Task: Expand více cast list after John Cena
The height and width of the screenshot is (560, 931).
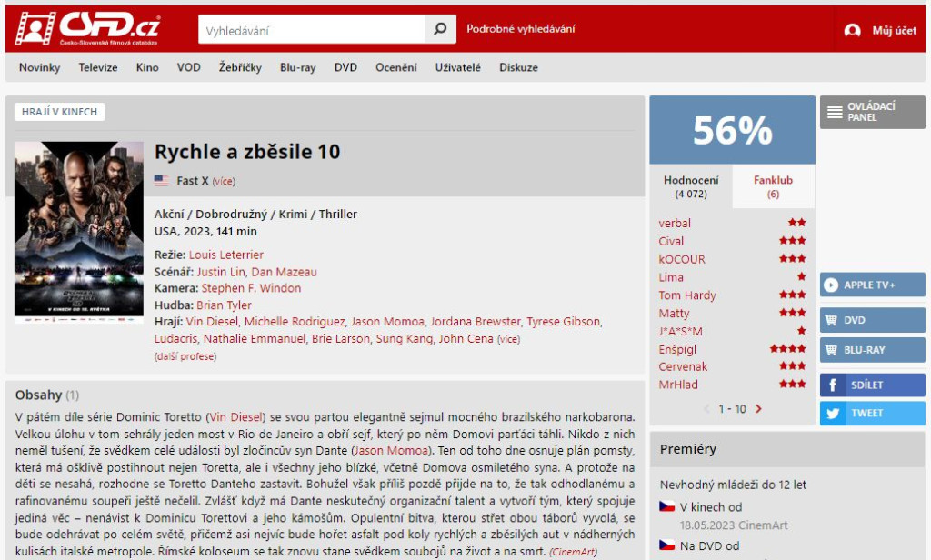Action: (x=508, y=339)
